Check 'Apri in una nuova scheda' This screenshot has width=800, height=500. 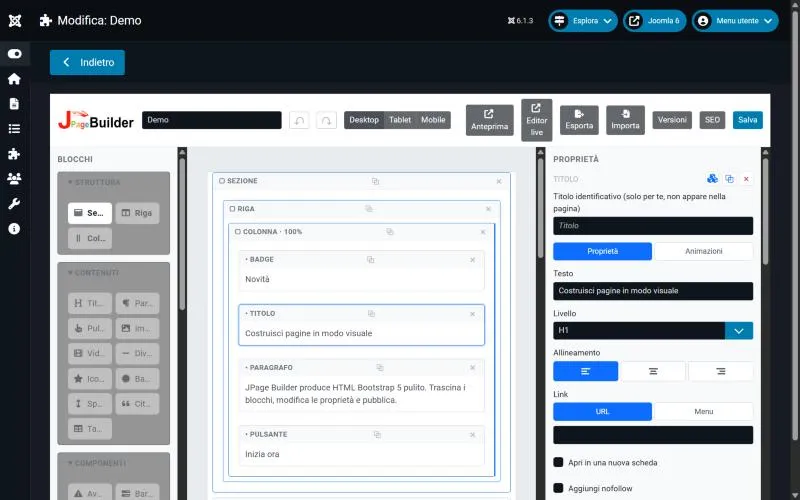(x=558, y=462)
